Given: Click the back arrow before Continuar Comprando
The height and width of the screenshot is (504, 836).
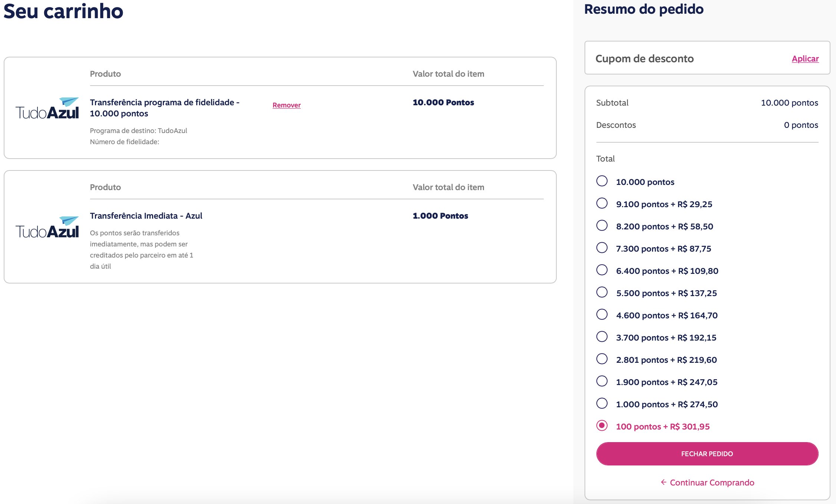Looking at the screenshot, I should point(664,482).
